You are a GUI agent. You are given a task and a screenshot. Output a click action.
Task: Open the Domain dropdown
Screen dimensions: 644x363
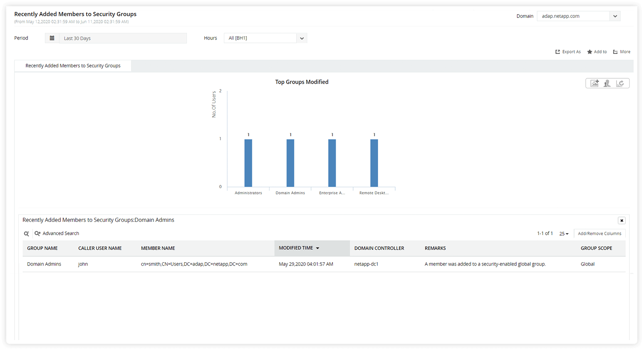coord(615,16)
